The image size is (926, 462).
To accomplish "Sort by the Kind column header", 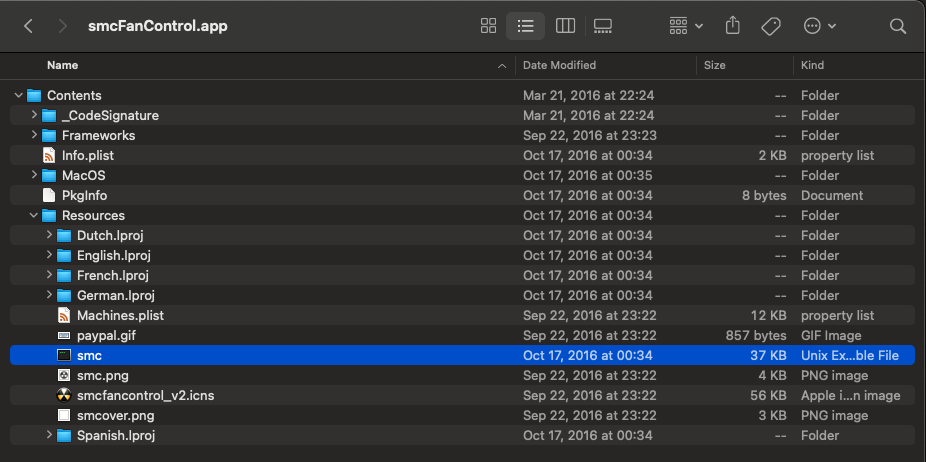I will pyautogui.click(x=812, y=65).
